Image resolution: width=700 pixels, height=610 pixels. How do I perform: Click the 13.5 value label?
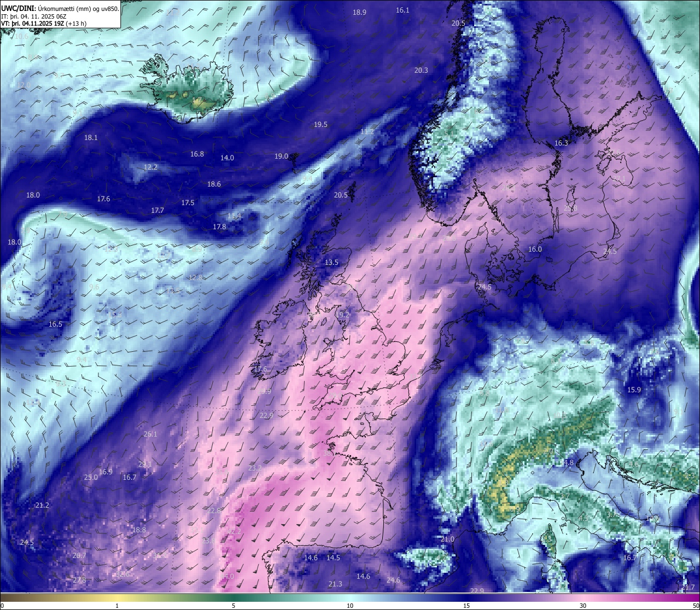coord(331,263)
